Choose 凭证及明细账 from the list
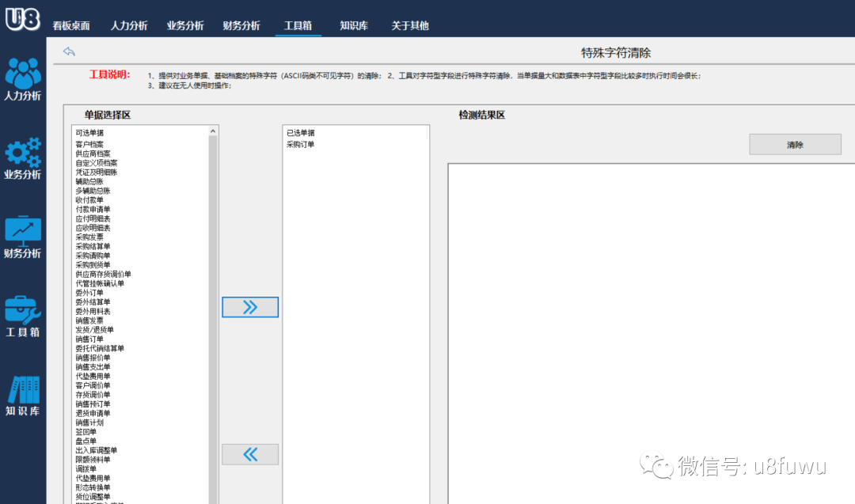The width and height of the screenshot is (855, 504). [x=97, y=172]
